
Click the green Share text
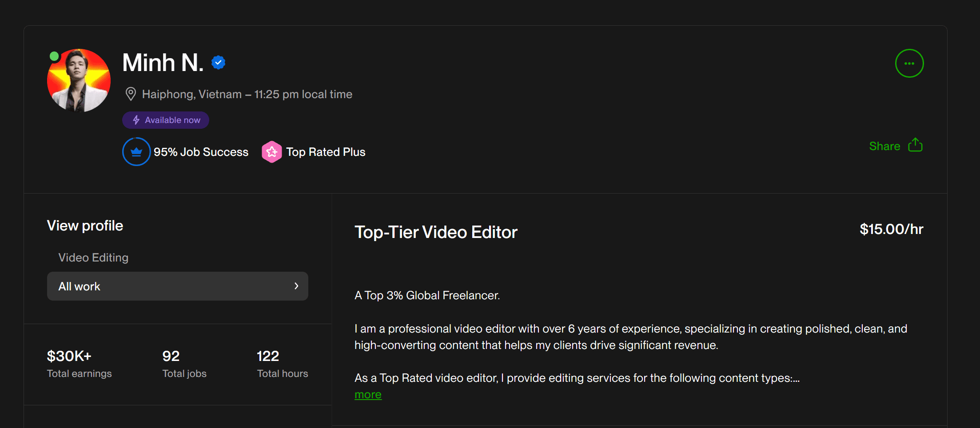coord(884,146)
